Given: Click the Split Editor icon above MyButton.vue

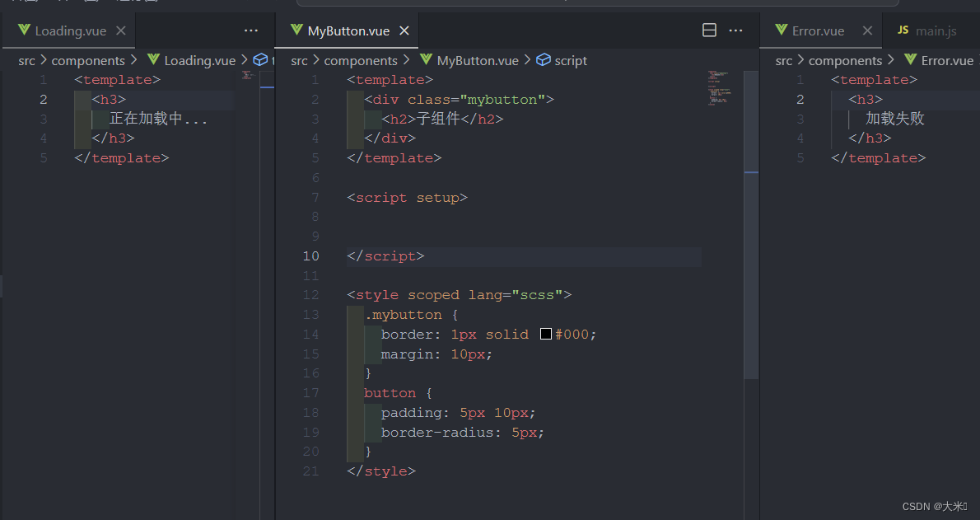Looking at the screenshot, I should coord(709,30).
